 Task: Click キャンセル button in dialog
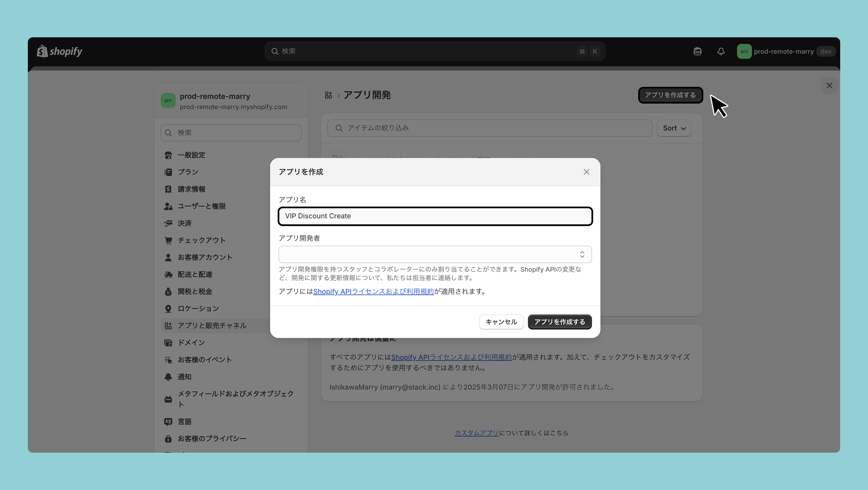pyautogui.click(x=501, y=322)
